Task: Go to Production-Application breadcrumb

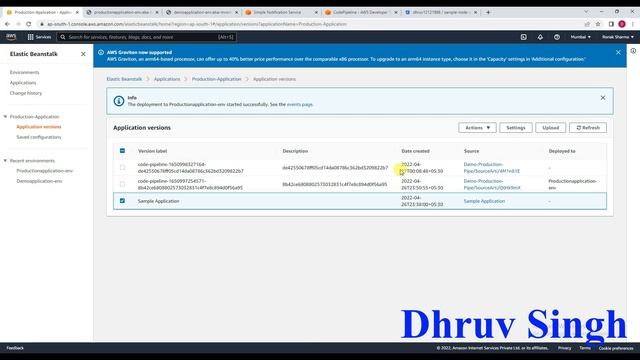Action: (217, 79)
